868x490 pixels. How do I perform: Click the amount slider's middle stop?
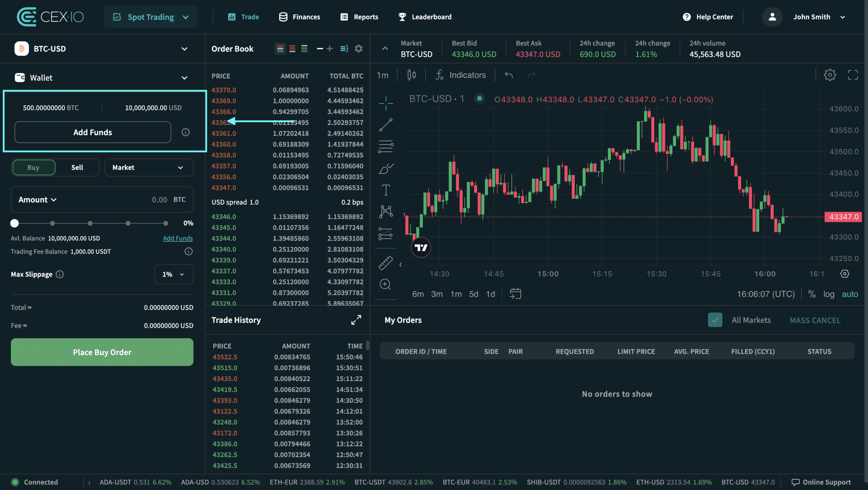tap(90, 223)
